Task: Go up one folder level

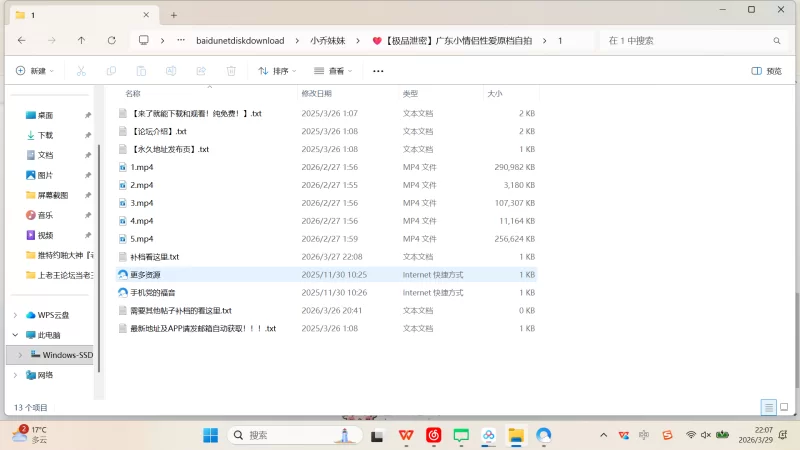Action: pos(82,40)
